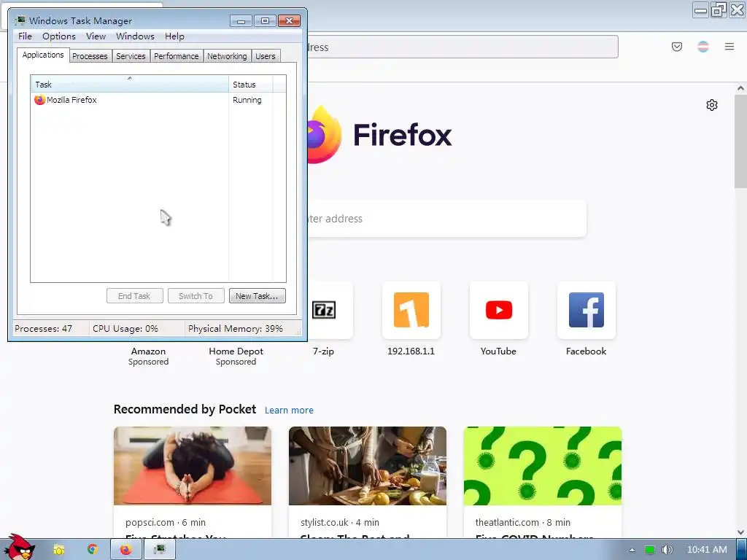Click CPU Usage: 0% status entry
The image size is (747, 560).
pos(125,329)
